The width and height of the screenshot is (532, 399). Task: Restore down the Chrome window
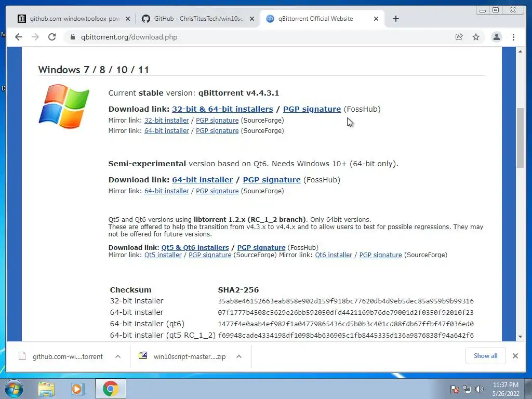pyautogui.click(x=496, y=10)
